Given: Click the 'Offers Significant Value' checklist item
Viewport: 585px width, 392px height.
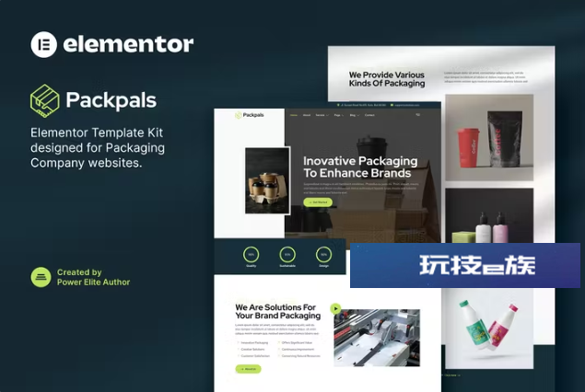Looking at the screenshot, I should tap(297, 342).
